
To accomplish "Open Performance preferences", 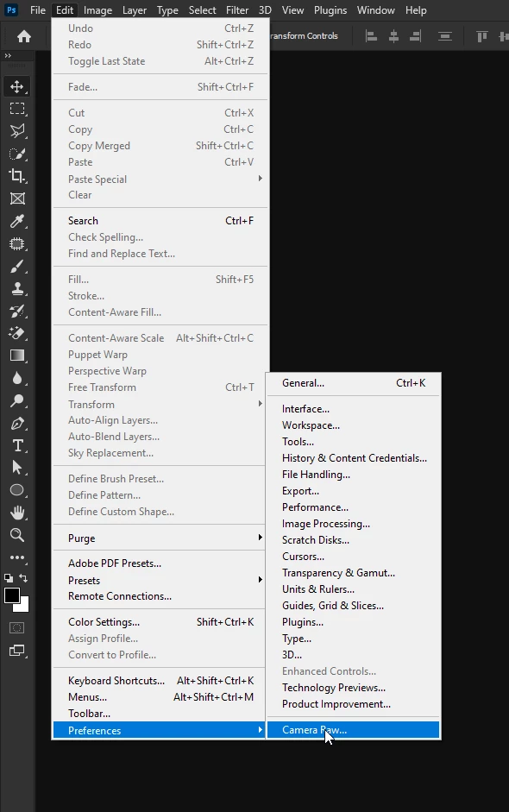I will point(353,507).
